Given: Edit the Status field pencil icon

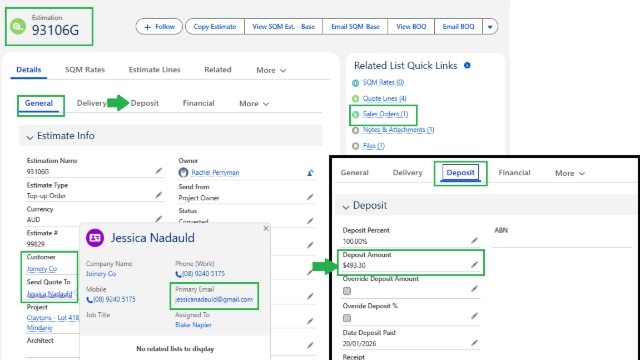Looking at the screenshot, I should point(310,221).
